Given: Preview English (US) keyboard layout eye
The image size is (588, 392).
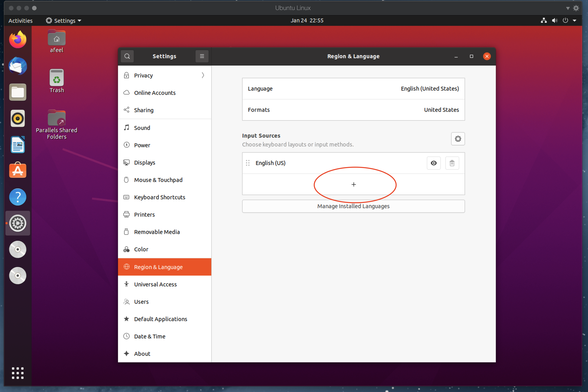Looking at the screenshot, I should pos(433,163).
